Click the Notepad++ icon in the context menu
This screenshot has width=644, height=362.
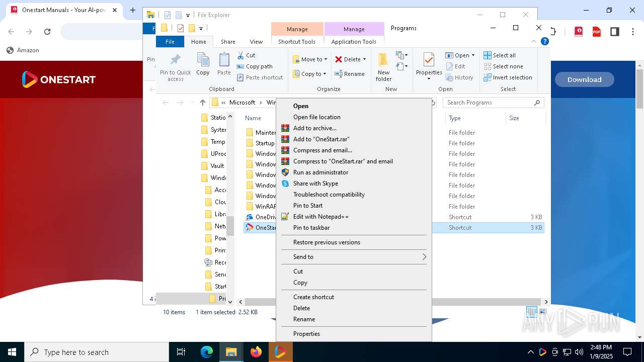tap(285, 217)
